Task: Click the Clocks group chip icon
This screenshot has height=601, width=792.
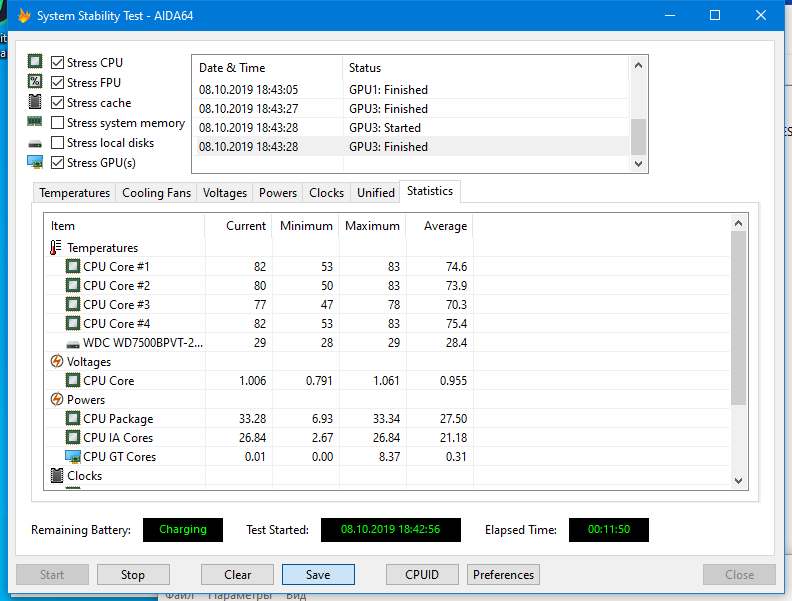Action: pyautogui.click(x=57, y=475)
